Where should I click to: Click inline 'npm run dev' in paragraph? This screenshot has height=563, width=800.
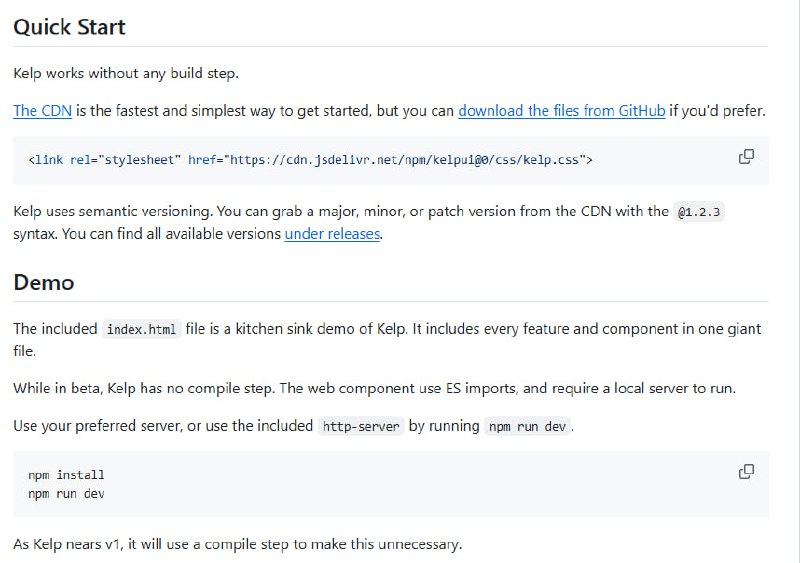coord(528,426)
